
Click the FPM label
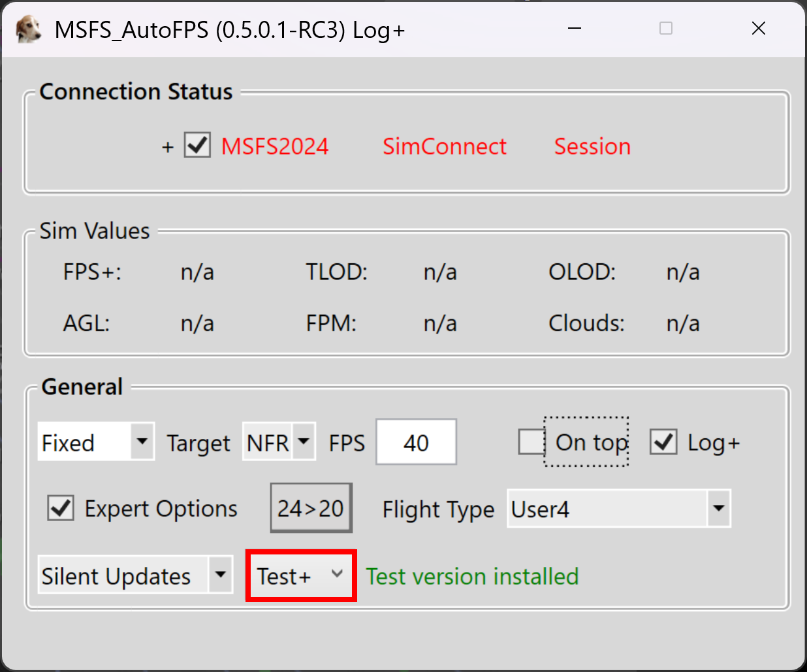[332, 323]
